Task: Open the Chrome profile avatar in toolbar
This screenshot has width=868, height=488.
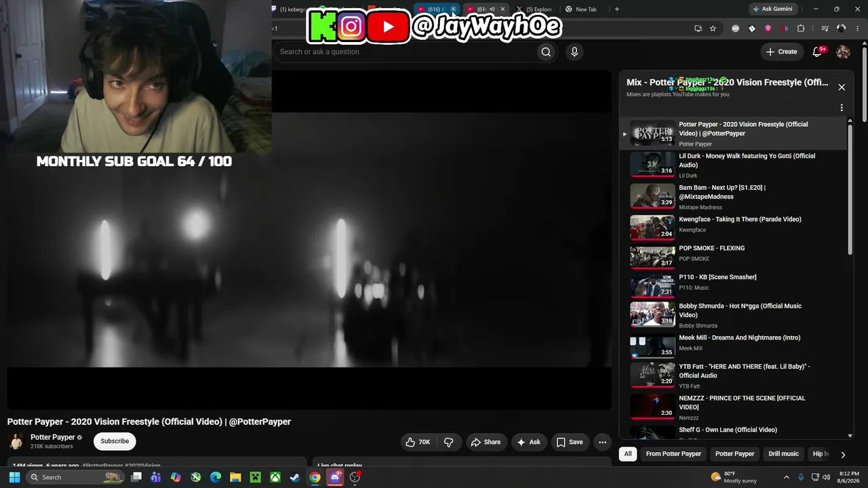Action: [x=842, y=28]
